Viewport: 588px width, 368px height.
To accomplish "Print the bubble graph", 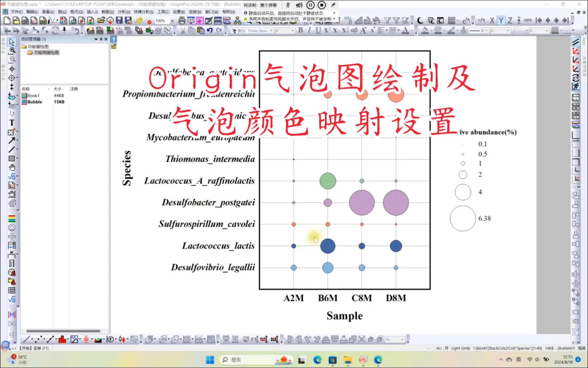I will [182, 20].
